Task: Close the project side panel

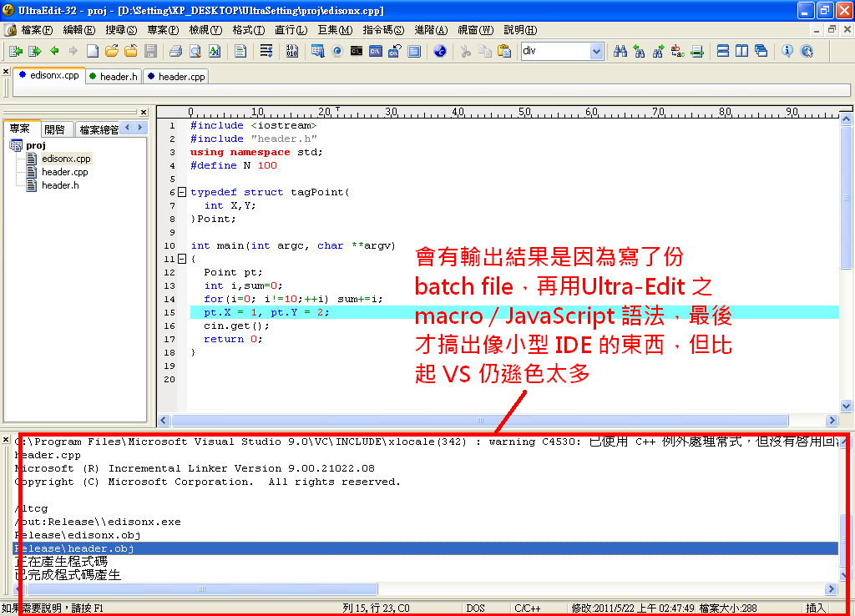Action: [143, 112]
